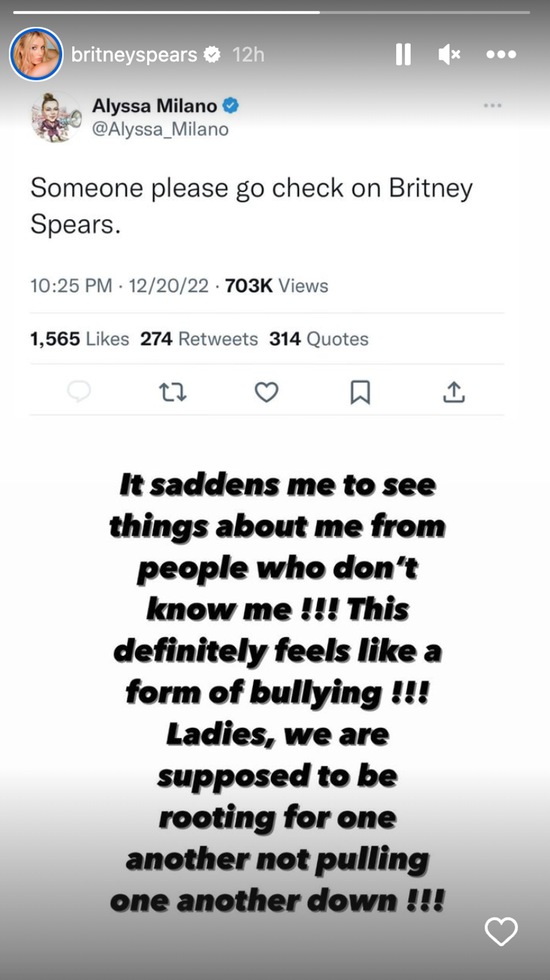The width and height of the screenshot is (550, 980).
Task: Click the retweet icon
Action: (172, 392)
